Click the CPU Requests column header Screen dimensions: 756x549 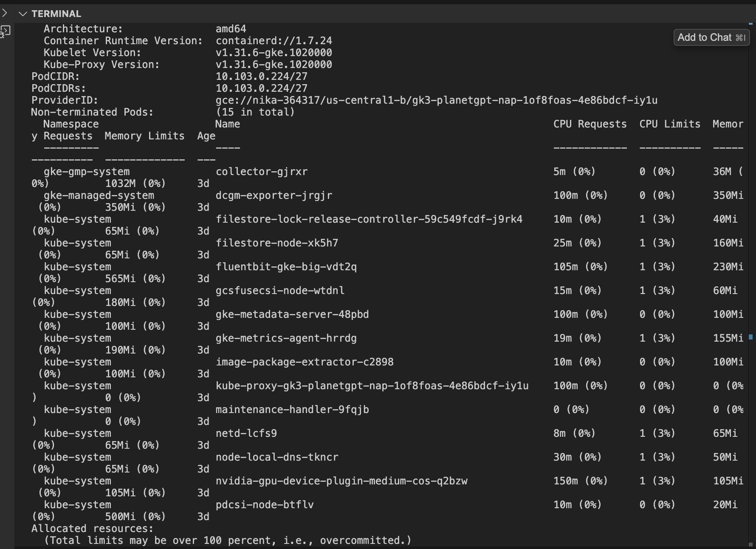pyautogui.click(x=590, y=124)
